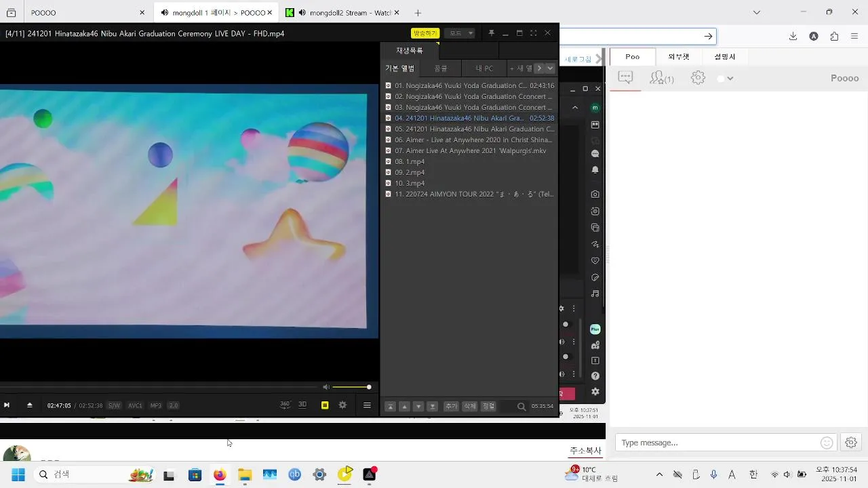868x488 pixels.
Task: Move the selected playlist item up
Action: [404, 407]
